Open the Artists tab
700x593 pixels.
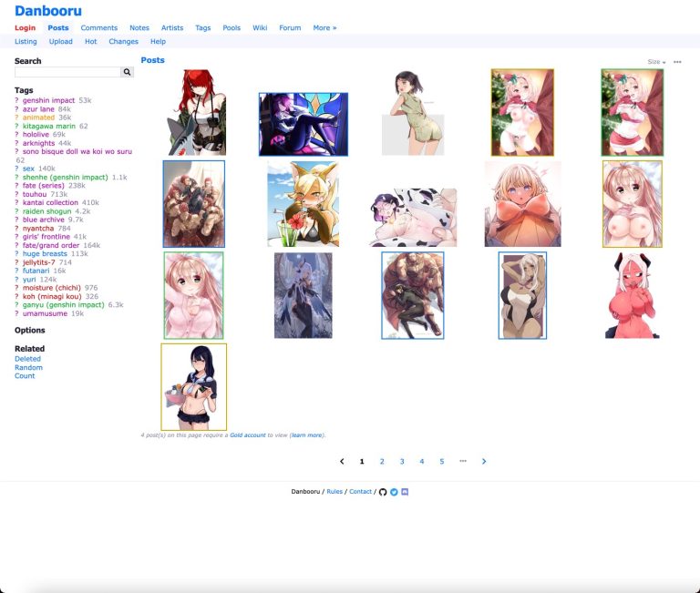pos(172,27)
